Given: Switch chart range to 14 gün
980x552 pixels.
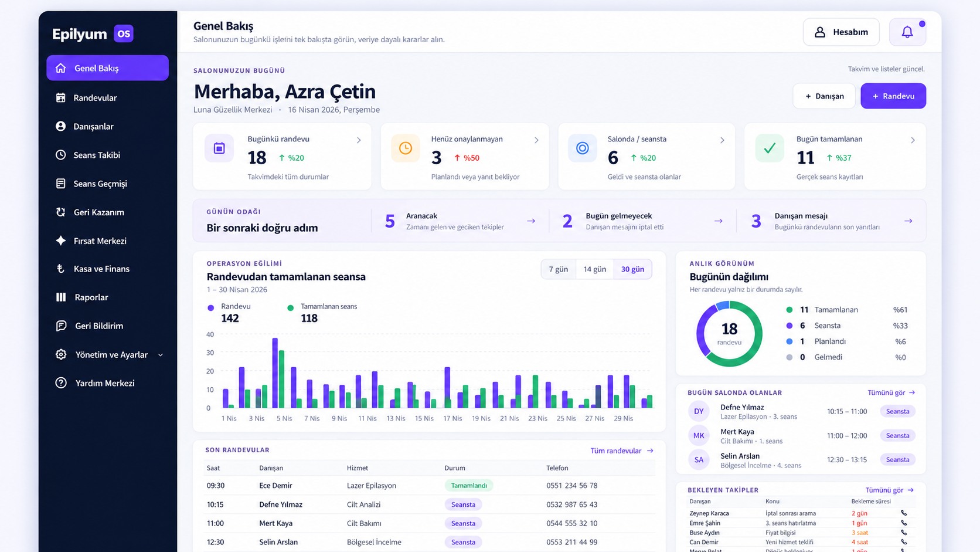Looking at the screenshot, I should pos(594,269).
